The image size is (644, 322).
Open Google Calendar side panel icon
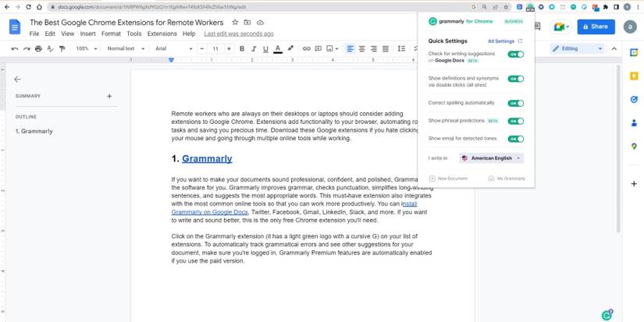click(634, 52)
